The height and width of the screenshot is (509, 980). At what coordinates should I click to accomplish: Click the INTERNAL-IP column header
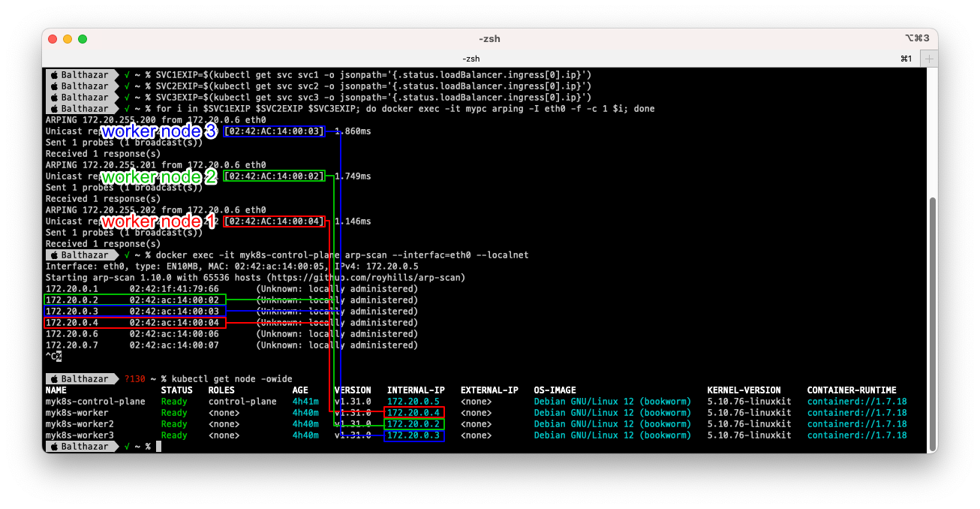[416, 390]
